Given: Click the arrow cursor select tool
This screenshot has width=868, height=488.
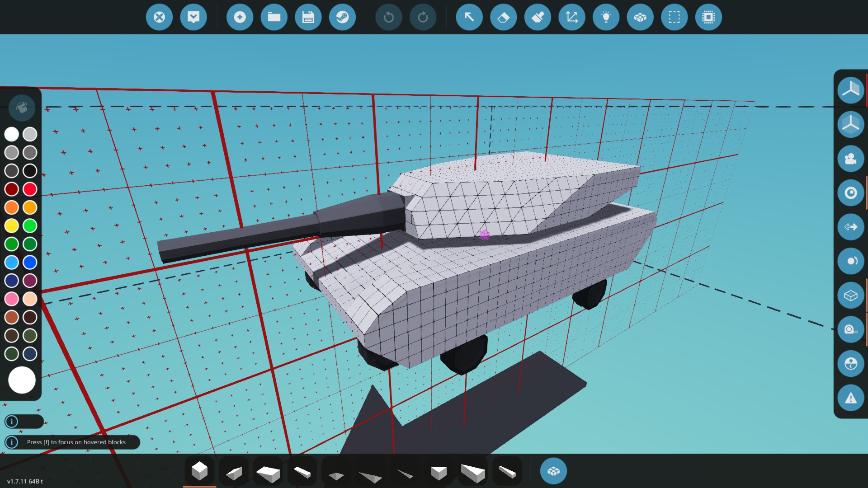Looking at the screenshot, I should point(469,17).
